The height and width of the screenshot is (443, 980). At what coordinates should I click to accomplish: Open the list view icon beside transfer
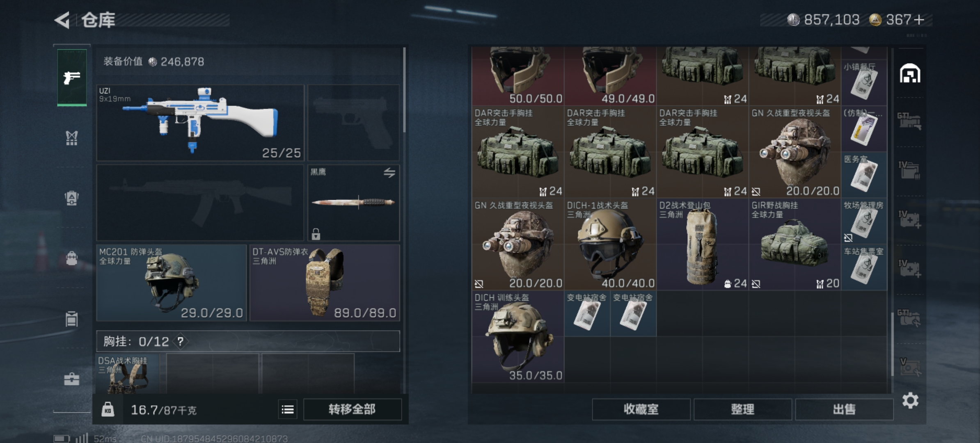[x=288, y=409]
